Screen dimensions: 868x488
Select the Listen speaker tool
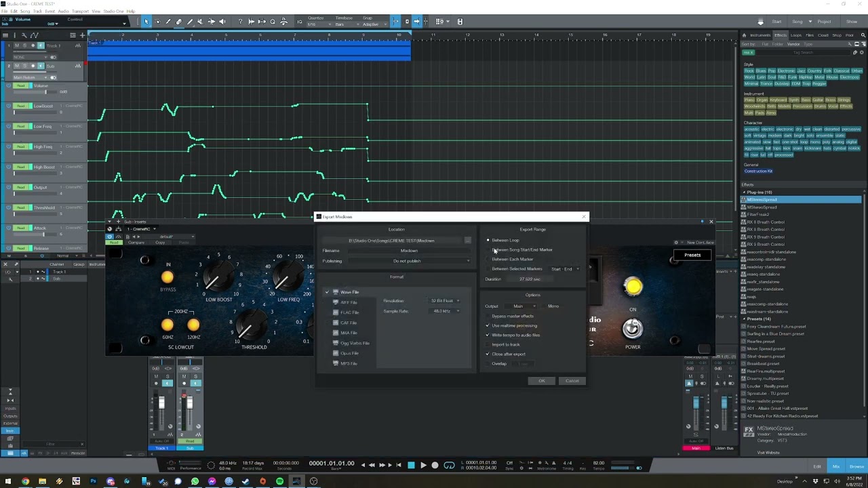coord(222,22)
